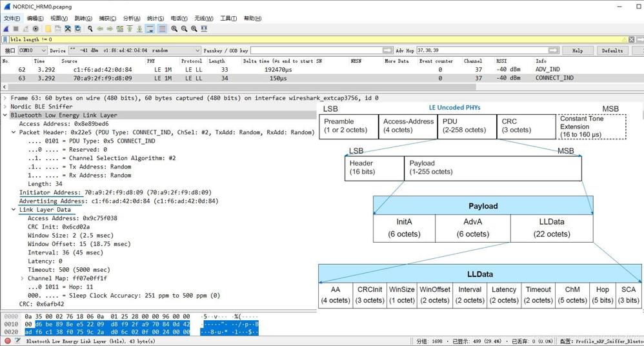Go back to previous packet (left arrow)
Image resolution: width=644 pixels, height=346 pixels.
coord(100,29)
